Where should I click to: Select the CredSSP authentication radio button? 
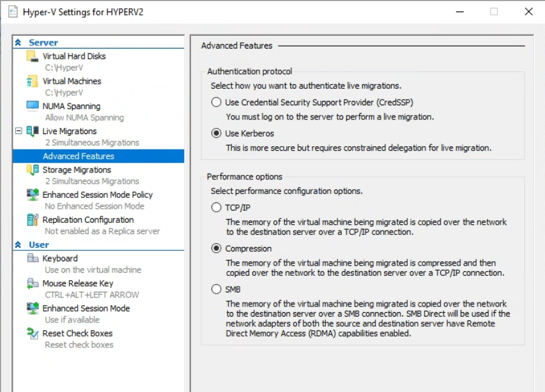point(216,102)
